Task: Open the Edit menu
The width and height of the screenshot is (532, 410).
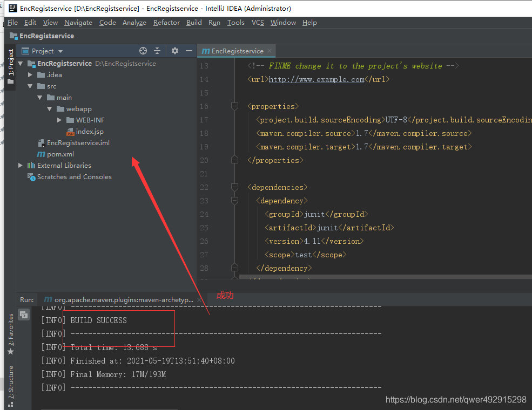Action: point(30,22)
